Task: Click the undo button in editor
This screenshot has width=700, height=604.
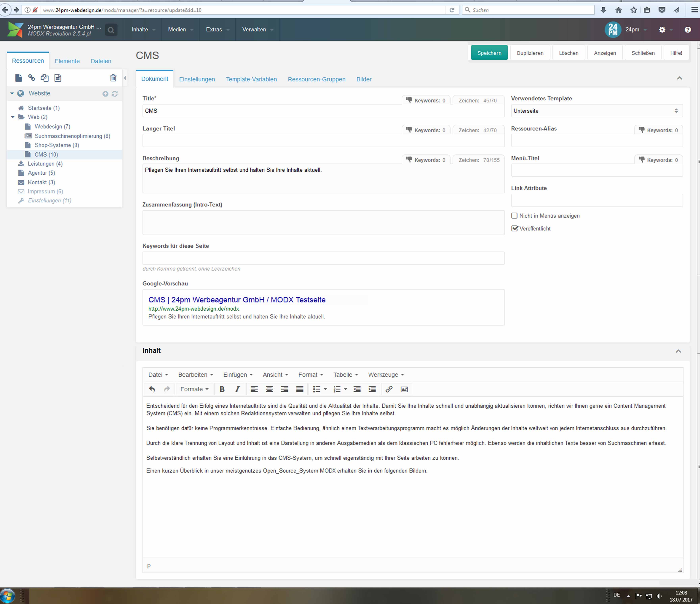Action: coord(152,389)
